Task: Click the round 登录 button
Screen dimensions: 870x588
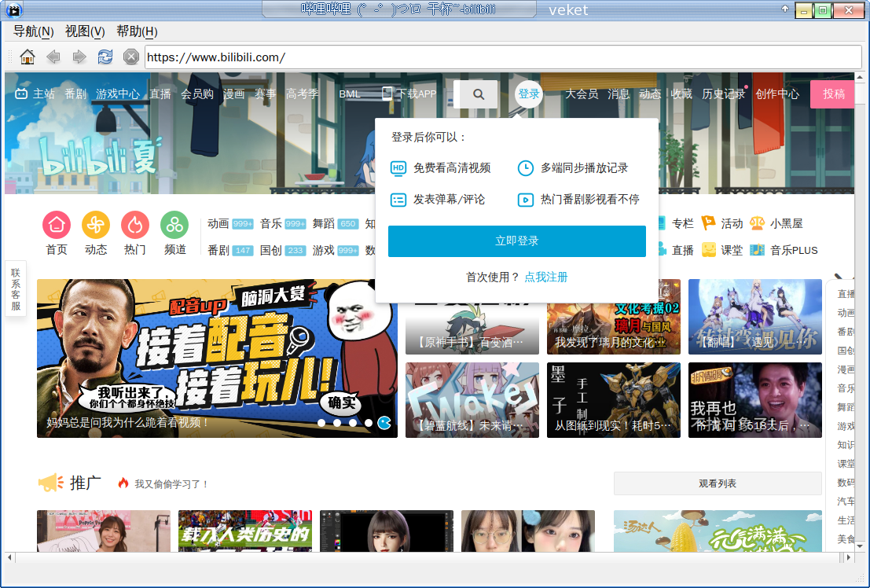Action: [x=529, y=94]
